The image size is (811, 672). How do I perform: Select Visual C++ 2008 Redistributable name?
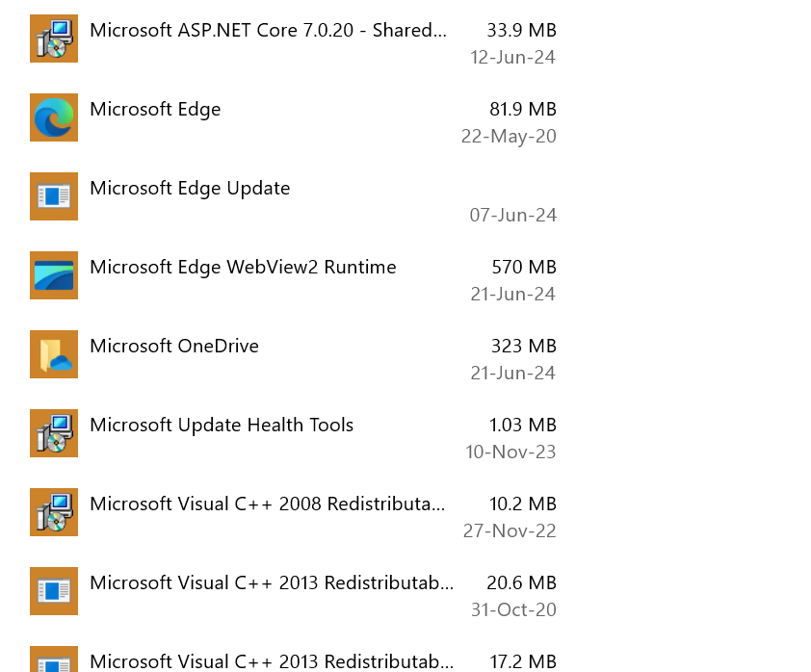[268, 504]
